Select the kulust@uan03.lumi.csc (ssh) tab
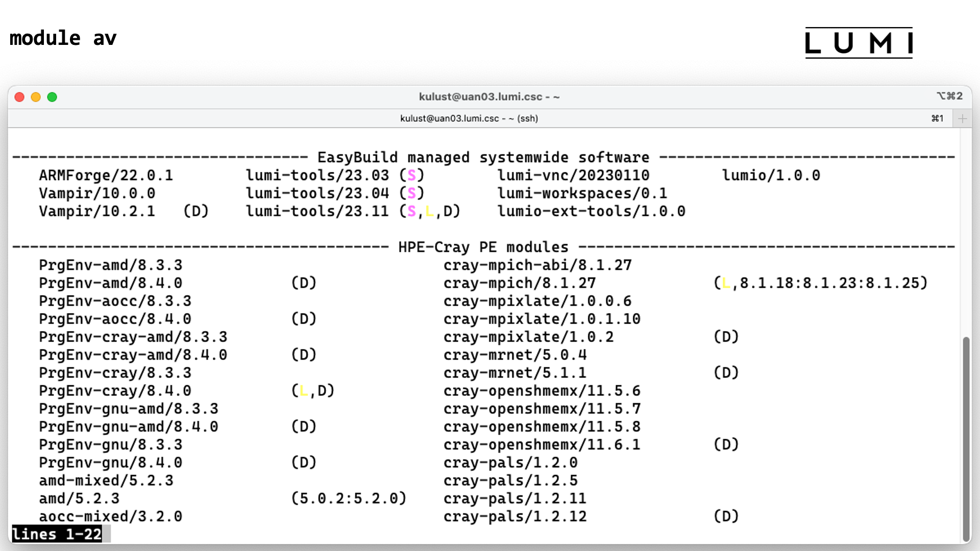 (x=469, y=118)
